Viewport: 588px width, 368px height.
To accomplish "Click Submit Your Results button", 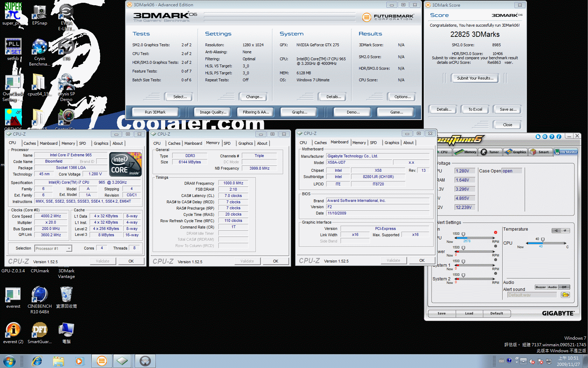I will click(475, 78).
